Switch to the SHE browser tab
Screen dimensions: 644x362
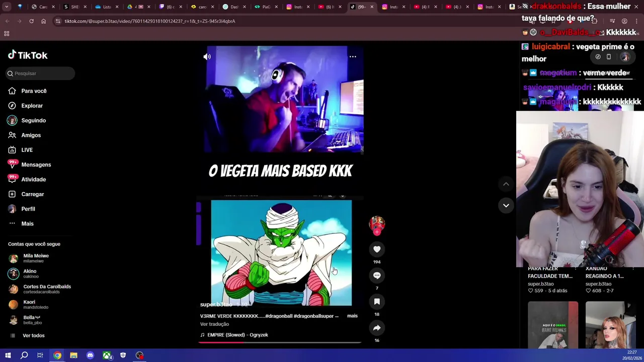[74, 7]
